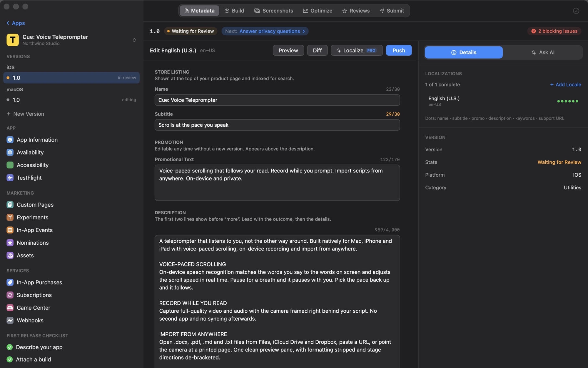Open the Next: Answer privacy questions step
The height and width of the screenshot is (368, 588).
coord(265,31)
